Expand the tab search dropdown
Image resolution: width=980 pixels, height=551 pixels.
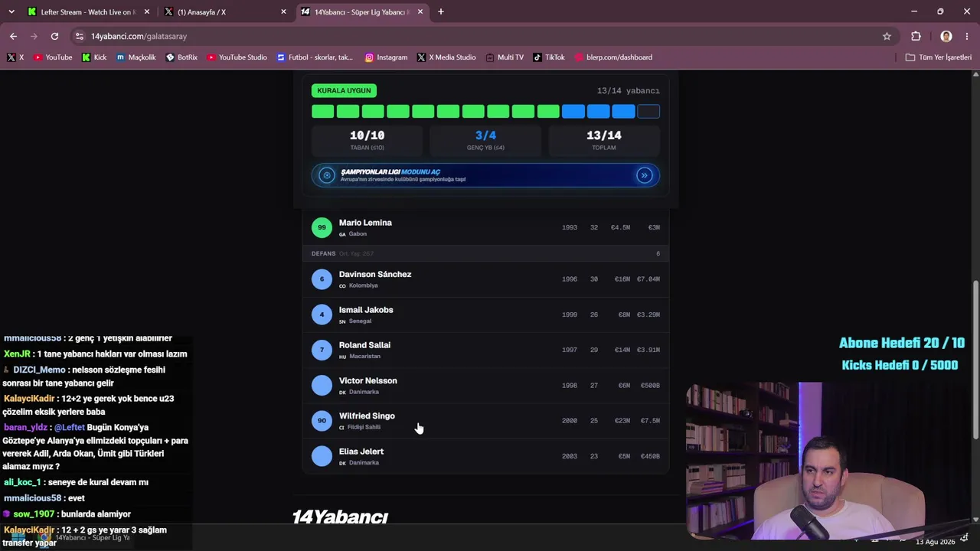click(11, 11)
